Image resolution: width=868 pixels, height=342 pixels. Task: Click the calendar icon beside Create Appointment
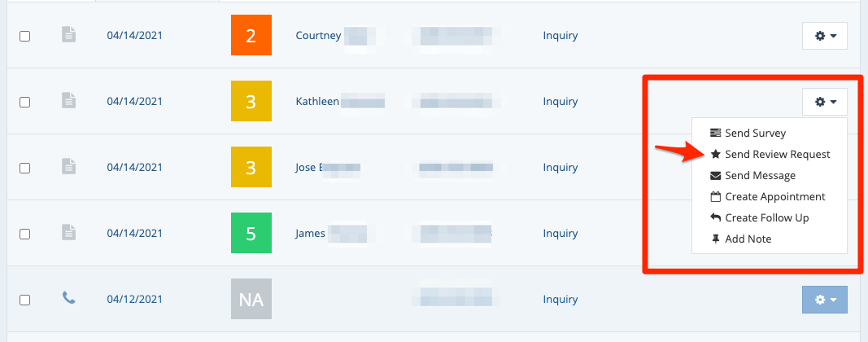tap(715, 196)
